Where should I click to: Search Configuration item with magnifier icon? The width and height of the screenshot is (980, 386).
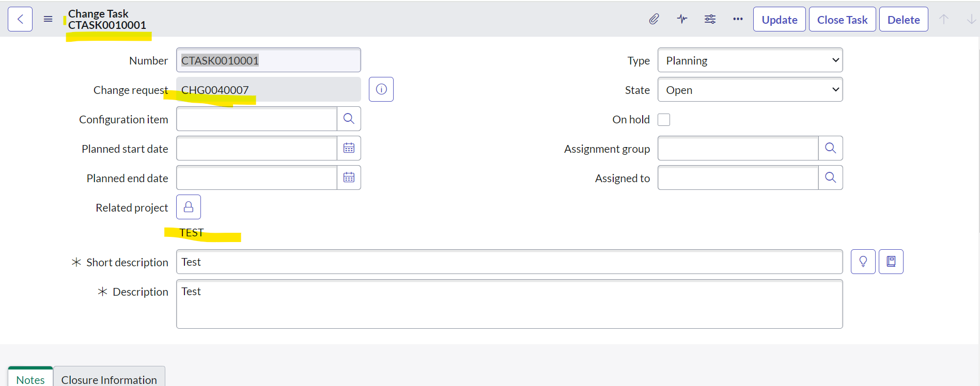pyautogui.click(x=349, y=119)
